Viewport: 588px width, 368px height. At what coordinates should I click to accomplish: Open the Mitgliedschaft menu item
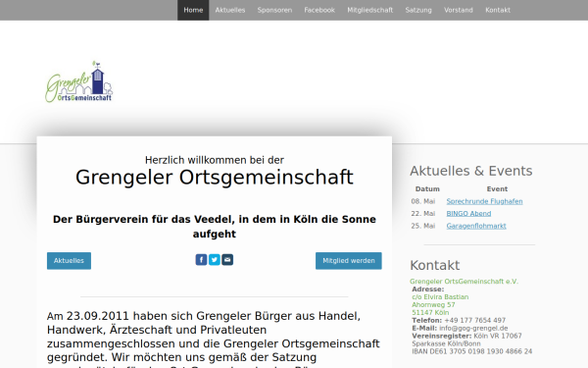[369, 10]
